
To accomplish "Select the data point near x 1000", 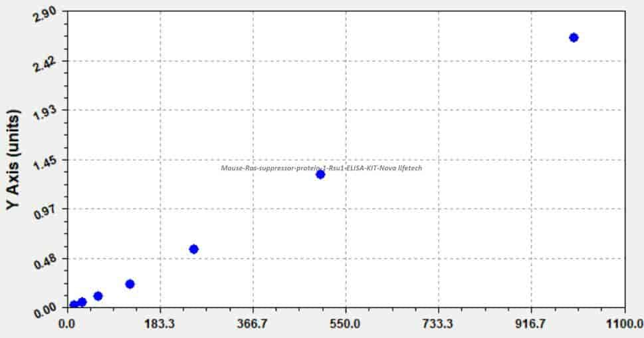I will (574, 37).
